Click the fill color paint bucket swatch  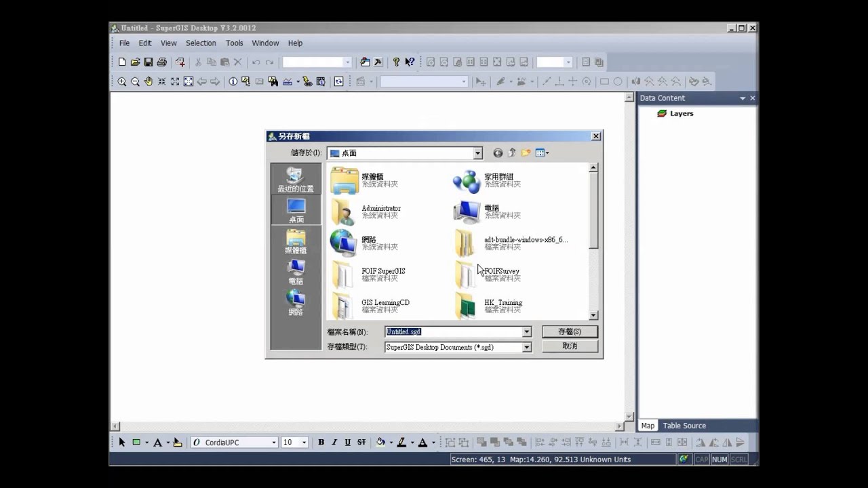(380, 442)
